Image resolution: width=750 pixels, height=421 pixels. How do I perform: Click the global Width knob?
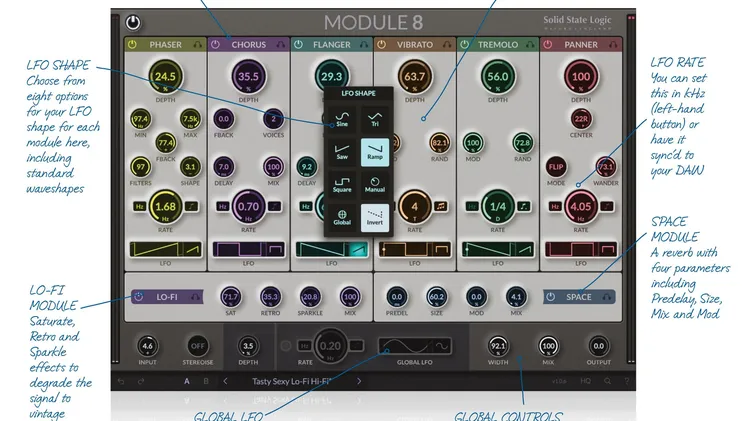point(498,346)
